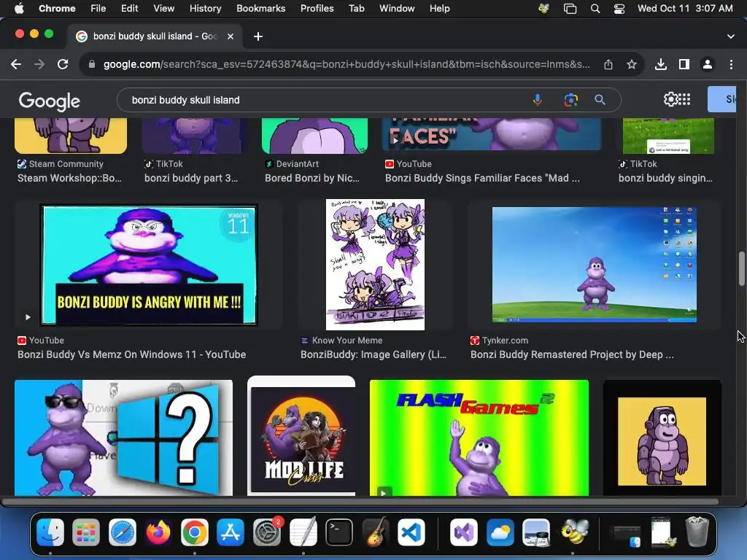The width and height of the screenshot is (747, 560).
Task: Open Visual Studio Code from the Dock
Action: click(411, 532)
